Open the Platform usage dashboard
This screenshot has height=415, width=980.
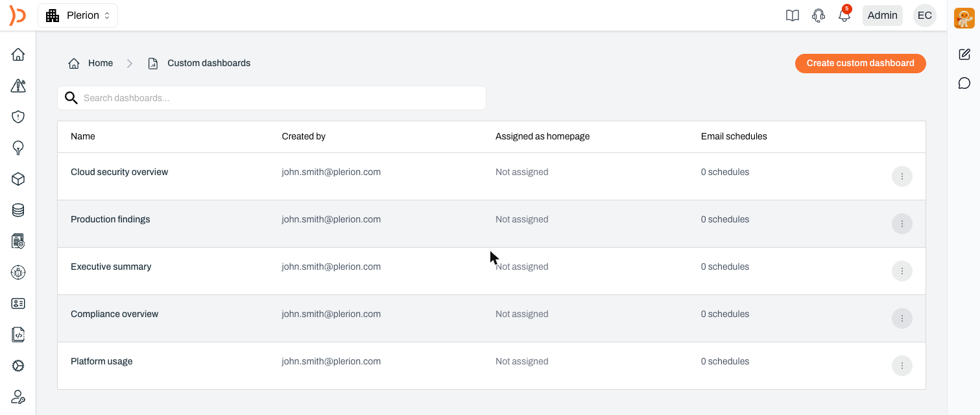(x=102, y=361)
